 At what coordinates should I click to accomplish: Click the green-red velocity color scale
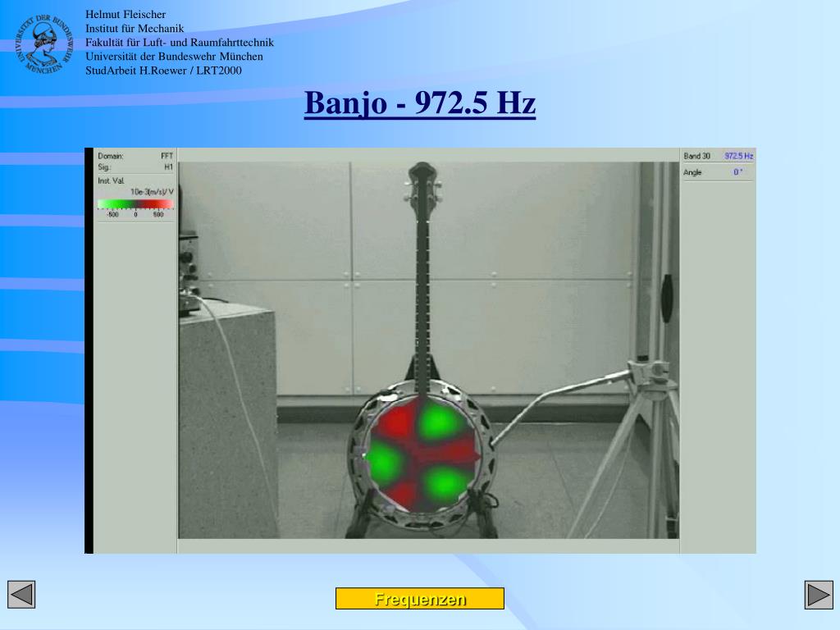tap(135, 204)
